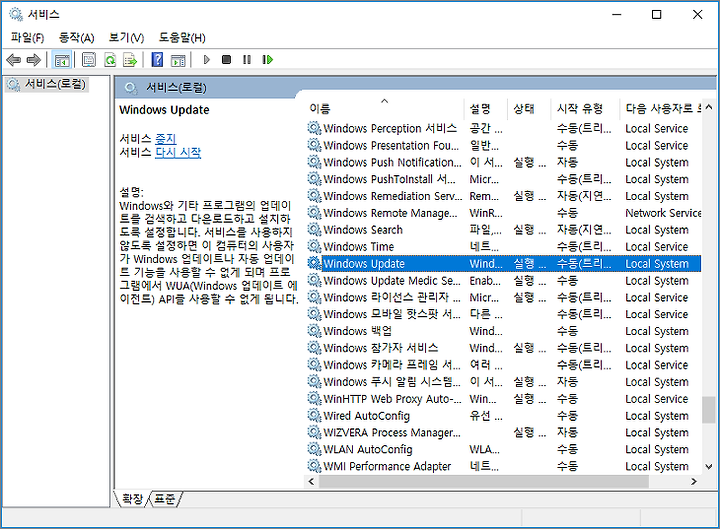Select Windows Remediation Serv... row

(x=504, y=196)
